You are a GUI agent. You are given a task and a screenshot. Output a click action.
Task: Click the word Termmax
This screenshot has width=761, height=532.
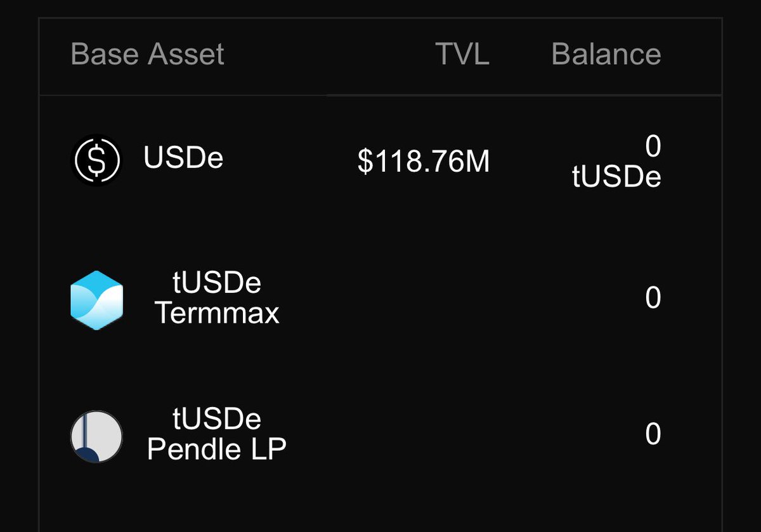(x=217, y=313)
